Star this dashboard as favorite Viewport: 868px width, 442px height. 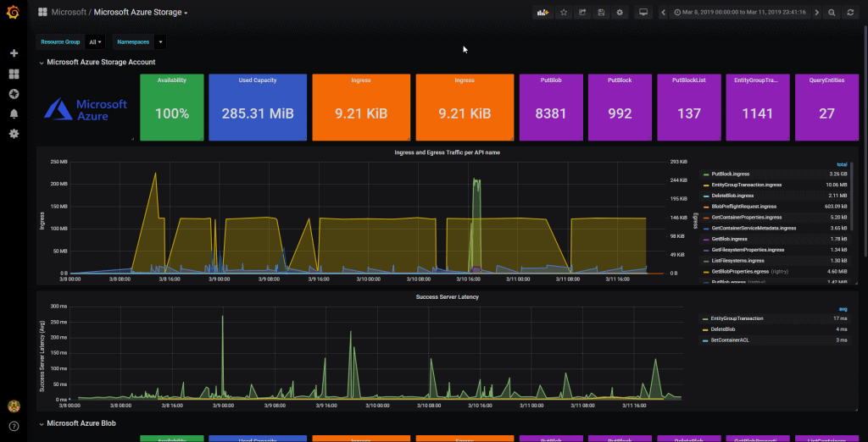(x=564, y=12)
